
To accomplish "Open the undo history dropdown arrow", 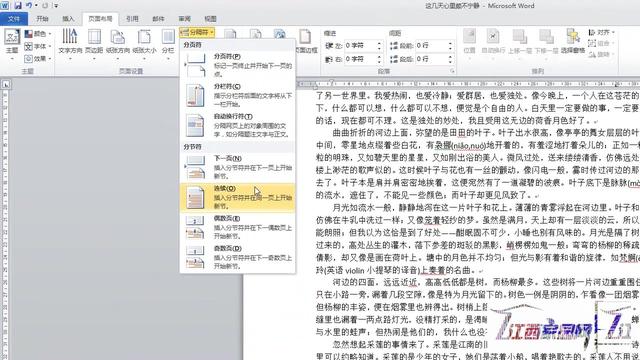I will [36, 6].
